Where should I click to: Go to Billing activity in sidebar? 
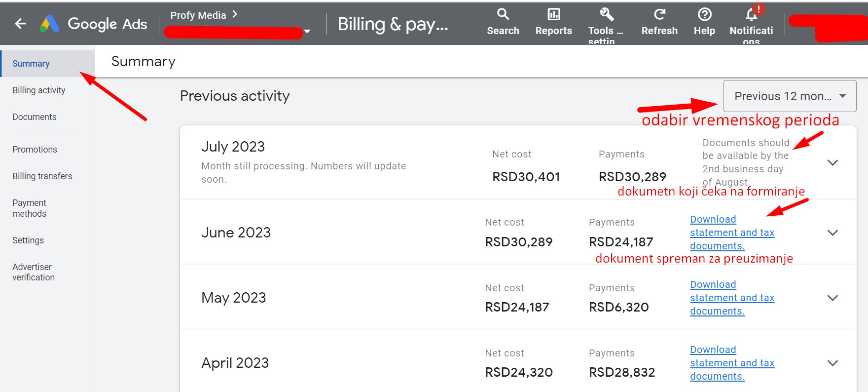click(38, 90)
